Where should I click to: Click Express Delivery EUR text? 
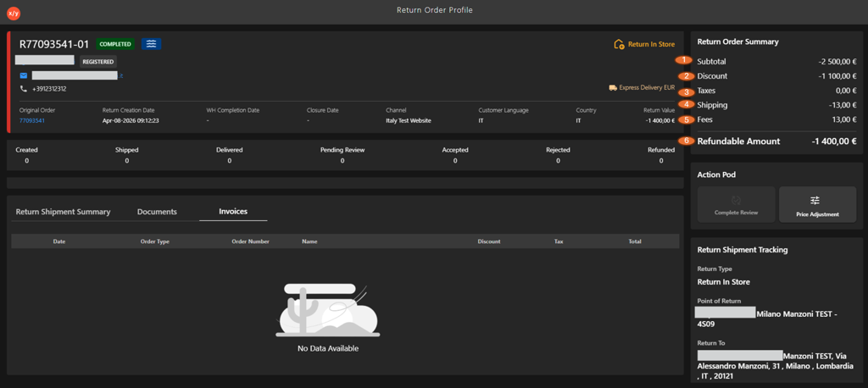(x=647, y=87)
